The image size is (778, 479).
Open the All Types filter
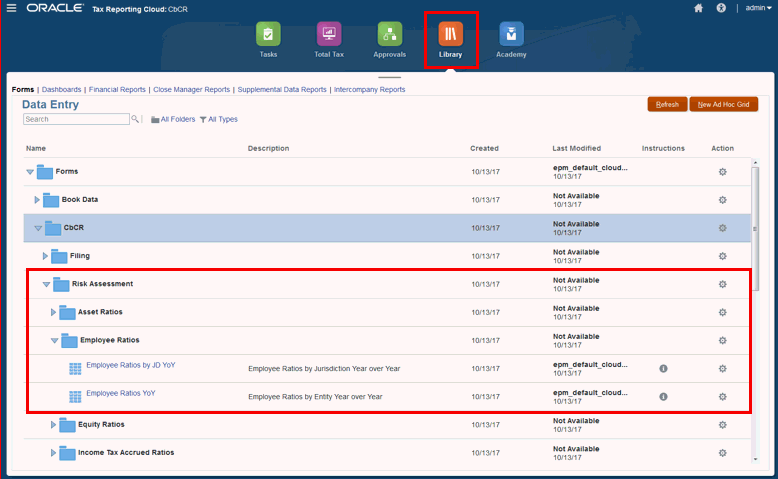[219, 119]
